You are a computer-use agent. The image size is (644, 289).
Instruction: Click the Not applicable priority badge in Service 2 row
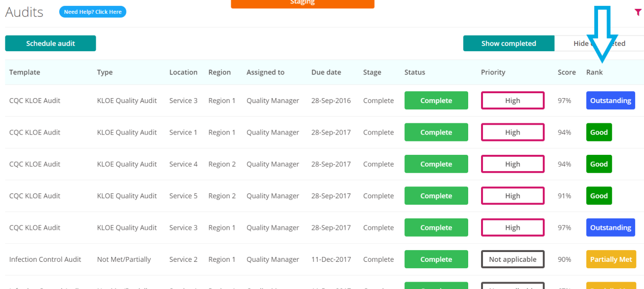513,259
